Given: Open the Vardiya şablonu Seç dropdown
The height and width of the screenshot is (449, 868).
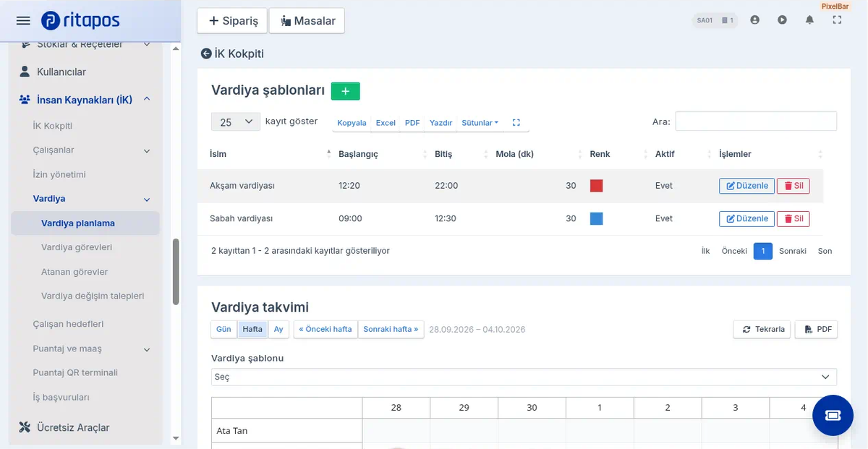Looking at the screenshot, I should (524, 377).
